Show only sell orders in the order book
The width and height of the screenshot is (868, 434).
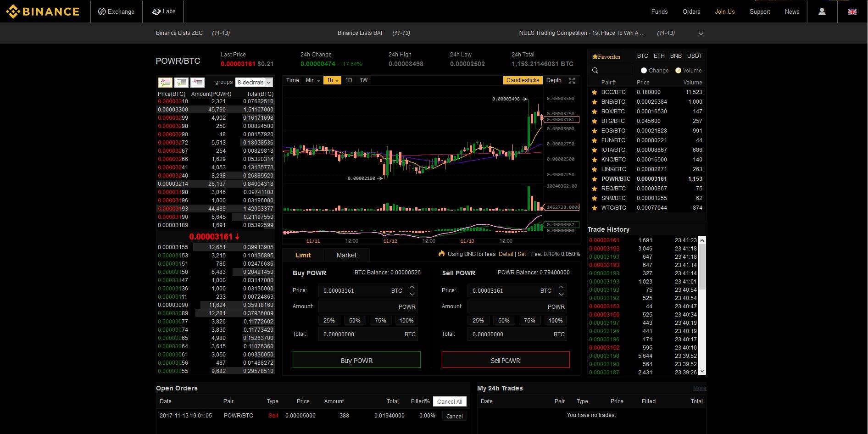click(198, 82)
